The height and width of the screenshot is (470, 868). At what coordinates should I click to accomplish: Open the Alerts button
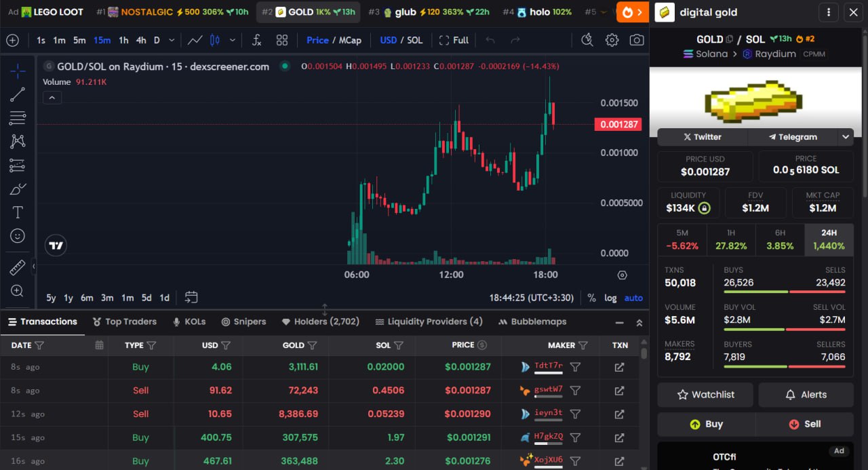click(x=806, y=395)
